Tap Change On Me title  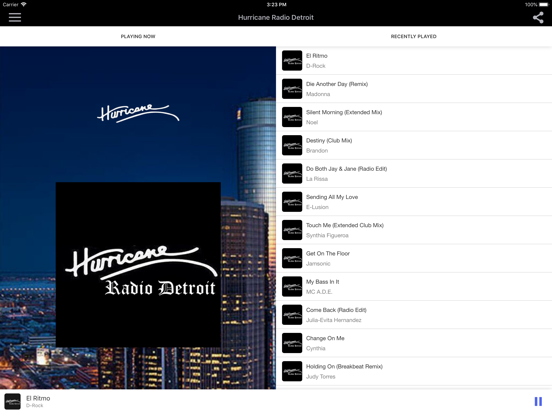tap(325, 338)
